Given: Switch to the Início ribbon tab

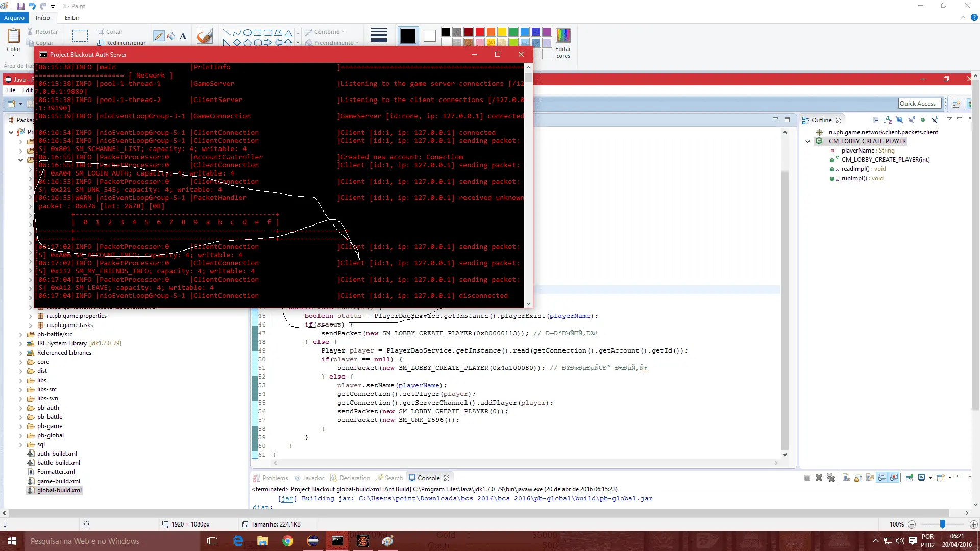Looking at the screenshot, I should point(43,18).
